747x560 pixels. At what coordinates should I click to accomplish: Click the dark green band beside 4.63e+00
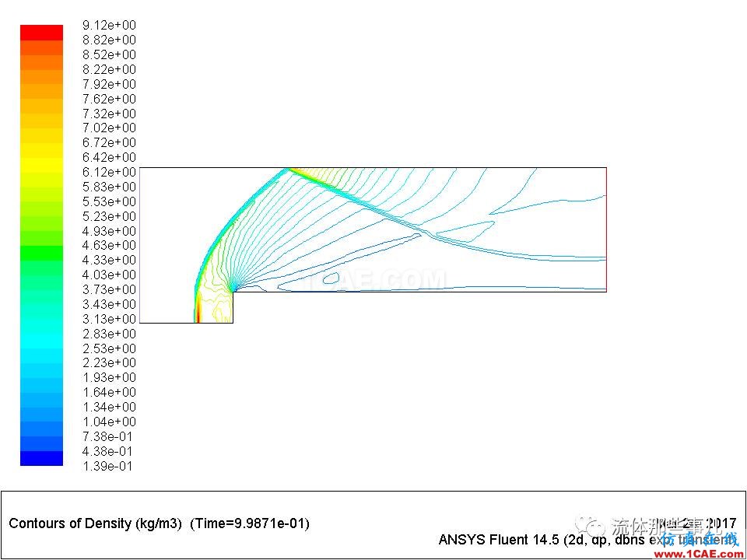[x=41, y=253]
